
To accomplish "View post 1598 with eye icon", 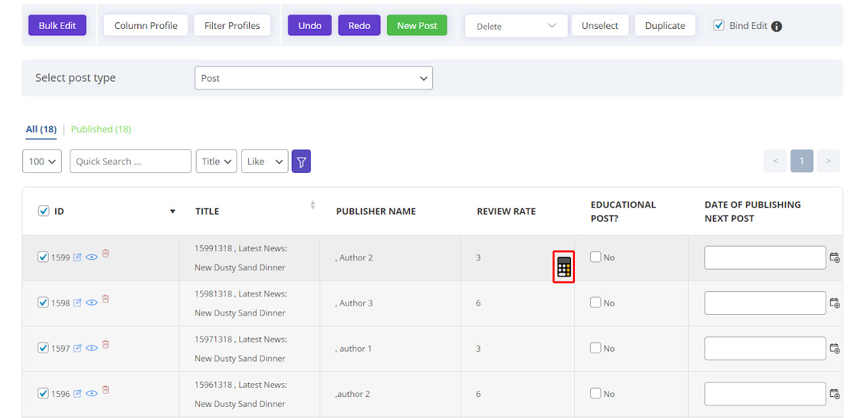I will pyautogui.click(x=91, y=303).
